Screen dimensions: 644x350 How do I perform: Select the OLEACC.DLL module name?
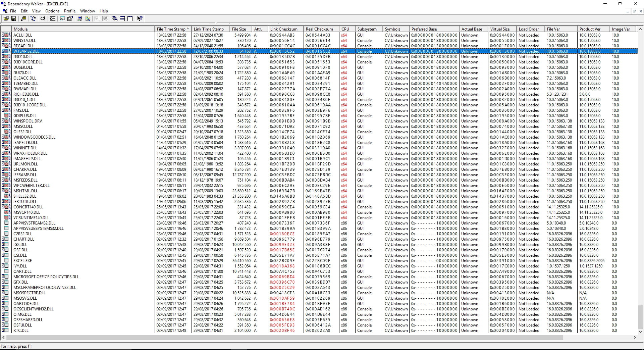(24, 78)
